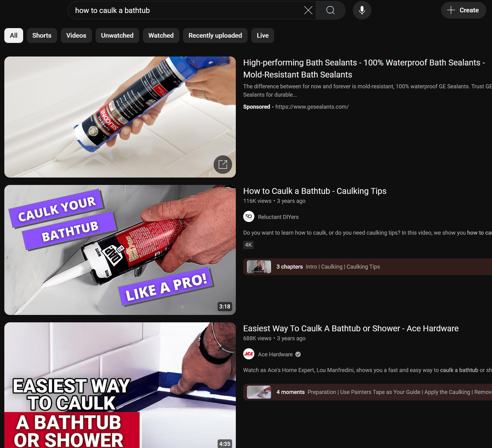Click the 4:35 duration badge
This screenshot has width=492, height=448.
pyautogui.click(x=225, y=444)
